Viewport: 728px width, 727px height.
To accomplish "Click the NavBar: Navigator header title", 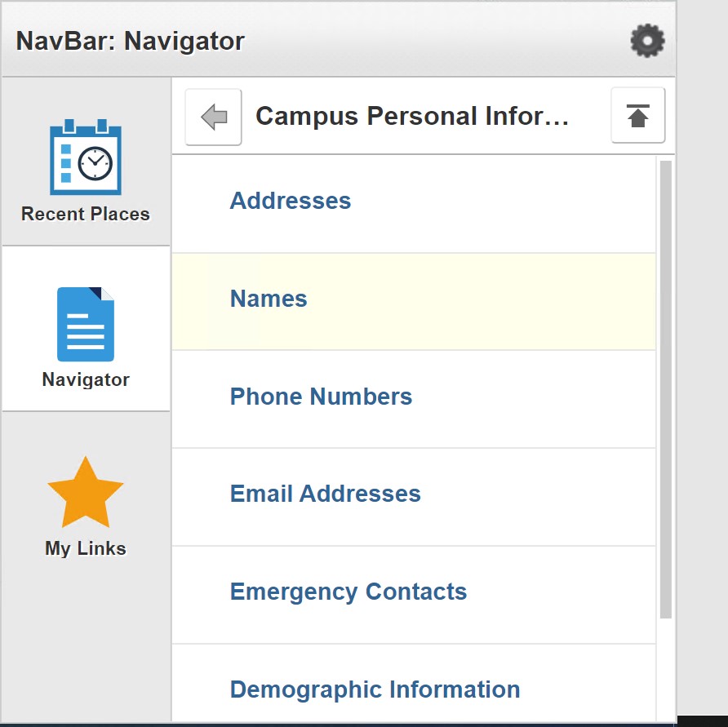I will coord(131,41).
